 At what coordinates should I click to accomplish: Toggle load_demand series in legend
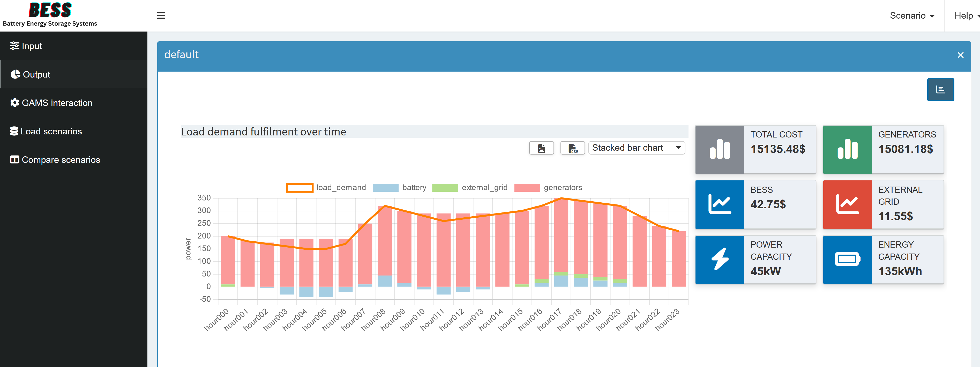pyautogui.click(x=326, y=187)
